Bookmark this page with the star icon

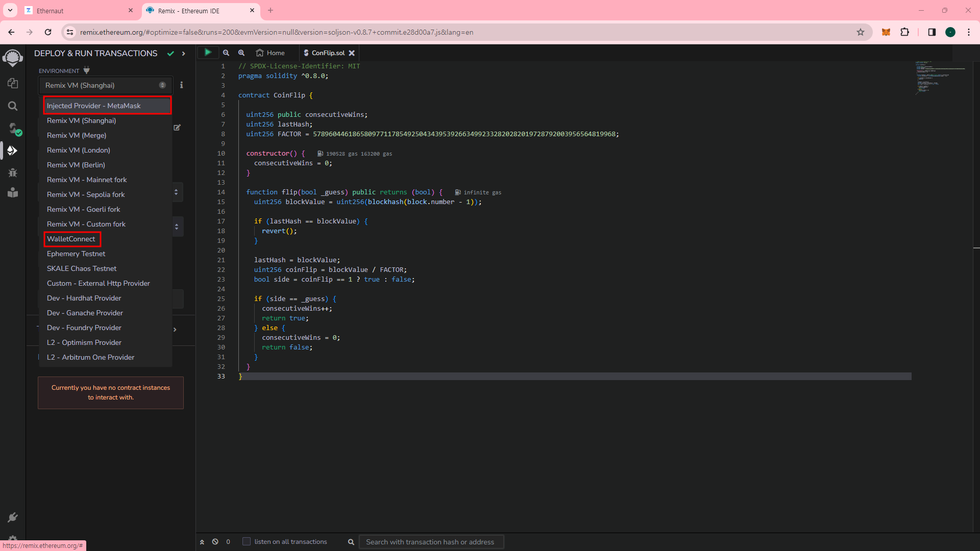click(x=861, y=32)
